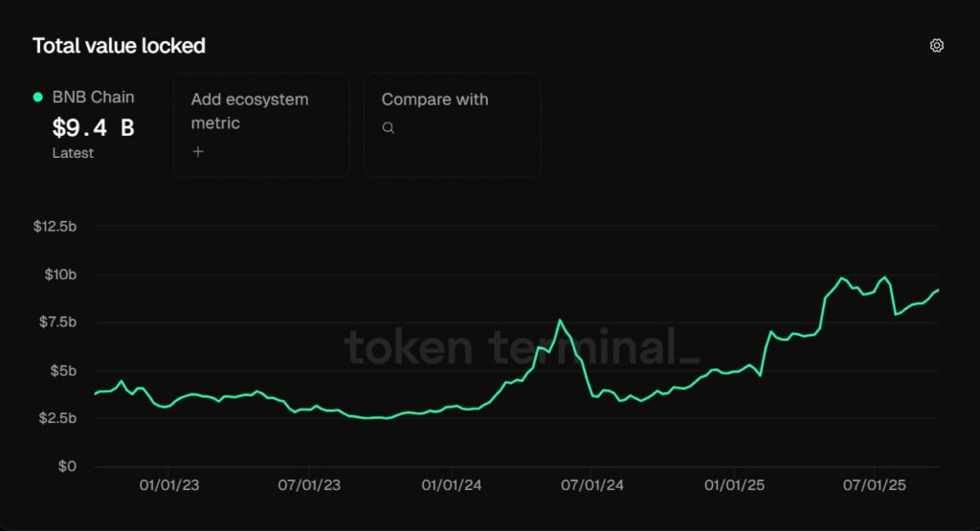Click the magnifier icon under Compare with
Image resolution: width=980 pixels, height=531 pixels.
point(389,128)
